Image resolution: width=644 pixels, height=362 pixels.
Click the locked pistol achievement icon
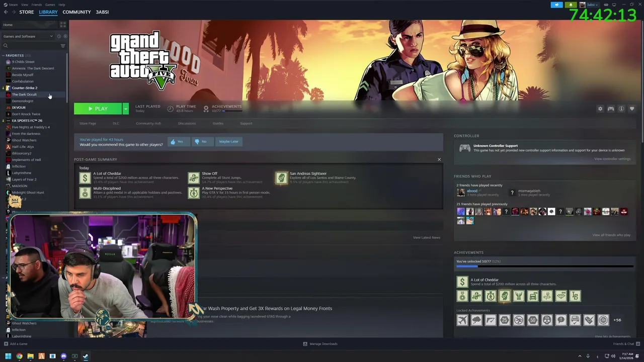pyautogui.click(x=491, y=320)
